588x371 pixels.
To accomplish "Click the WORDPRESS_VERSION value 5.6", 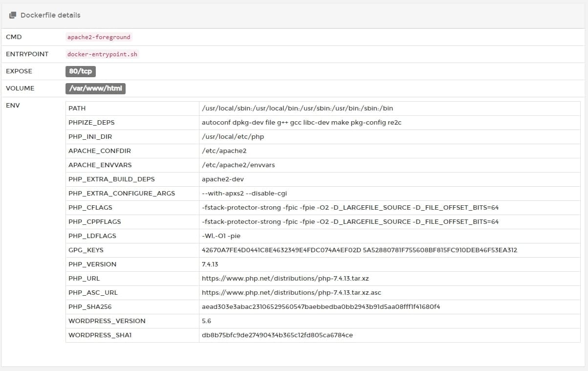I will (206, 321).
